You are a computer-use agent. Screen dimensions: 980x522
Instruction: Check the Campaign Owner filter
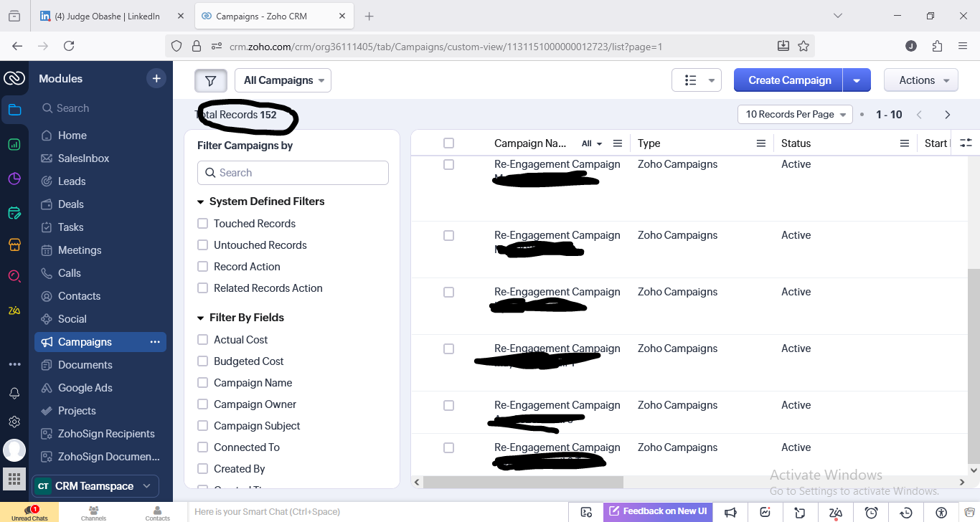[202, 404]
